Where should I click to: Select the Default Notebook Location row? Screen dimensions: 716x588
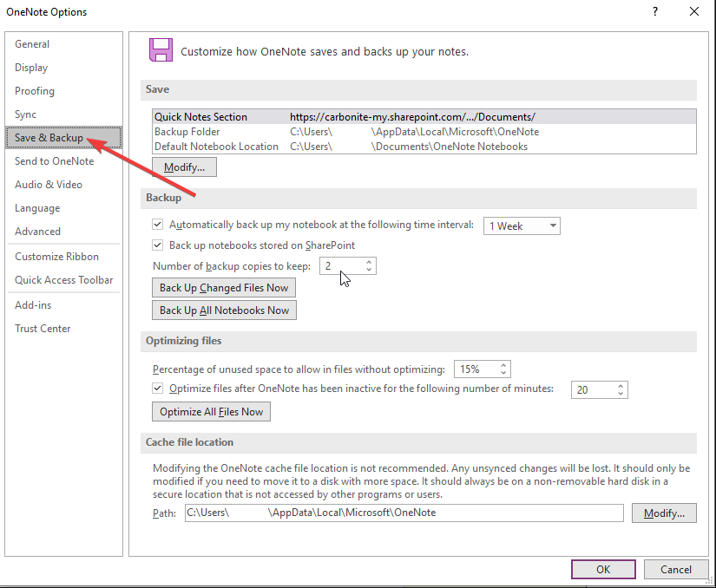pyautogui.click(x=424, y=147)
